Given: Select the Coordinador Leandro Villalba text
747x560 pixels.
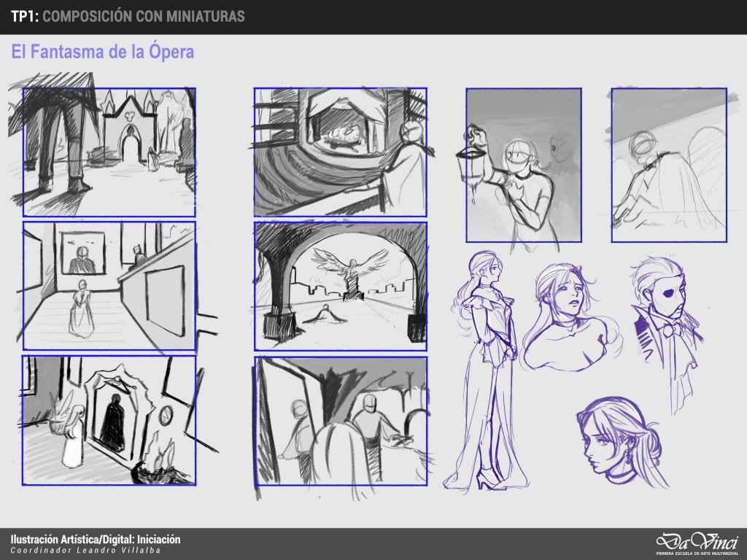Looking at the screenshot, I should (85, 550).
